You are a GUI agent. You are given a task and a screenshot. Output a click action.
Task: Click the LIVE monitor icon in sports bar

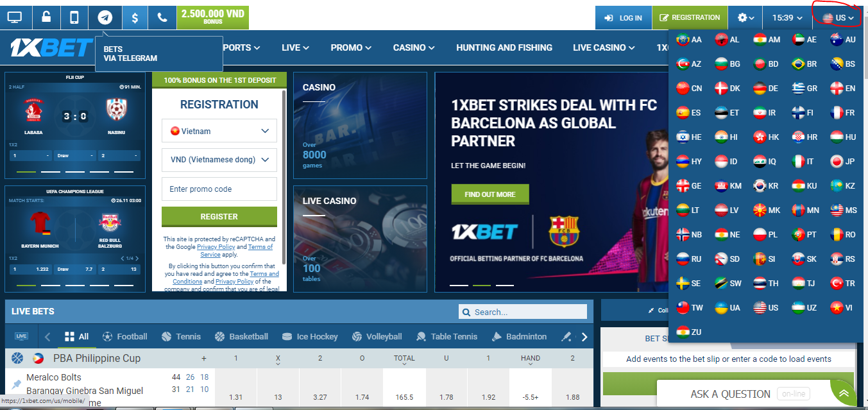pyautogui.click(x=21, y=336)
